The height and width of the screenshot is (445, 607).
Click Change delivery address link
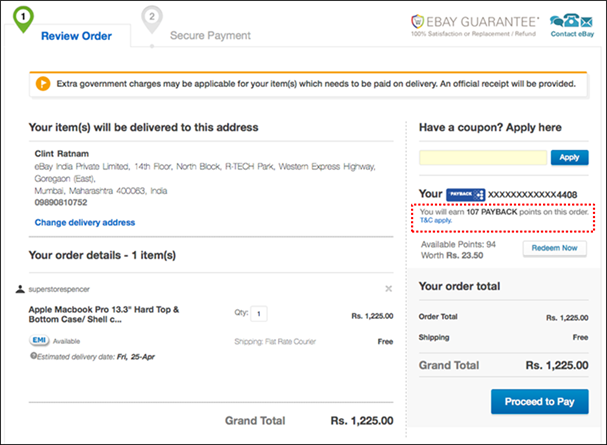point(85,222)
